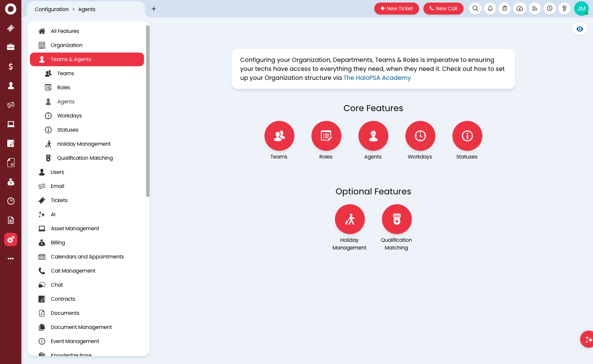Open the clock icon in left rail
Viewport: 593px width, 364px height.
[11, 201]
